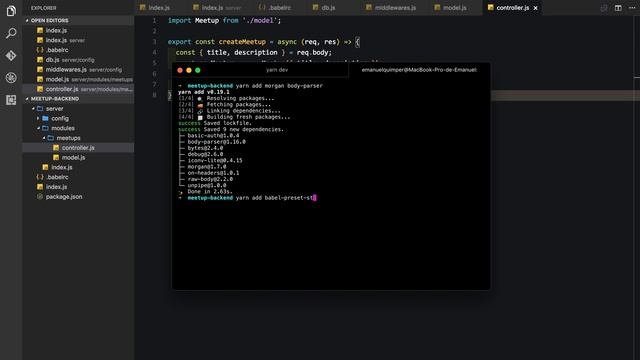Viewport: 640px width, 360px height.
Task: Click the open changes icon in editor toolbar
Action: [x=604, y=8]
